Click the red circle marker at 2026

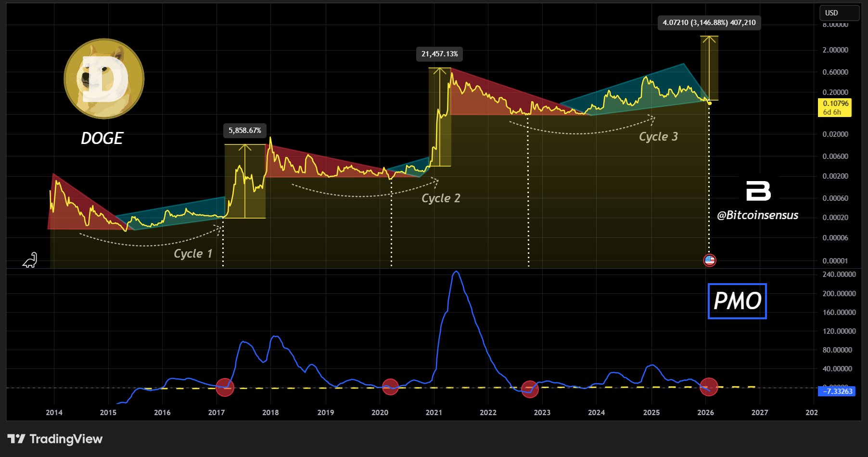point(709,387)
